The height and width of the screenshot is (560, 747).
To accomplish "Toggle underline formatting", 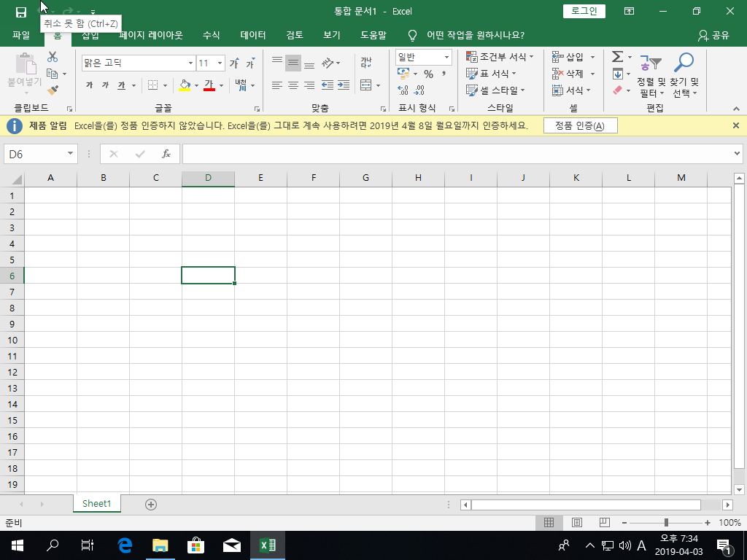I will point(122,85).
